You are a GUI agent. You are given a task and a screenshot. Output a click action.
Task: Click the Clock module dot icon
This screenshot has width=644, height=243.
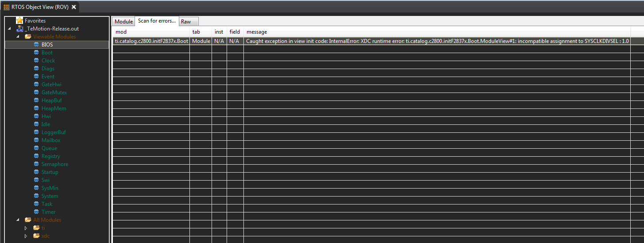pos(36,61)
